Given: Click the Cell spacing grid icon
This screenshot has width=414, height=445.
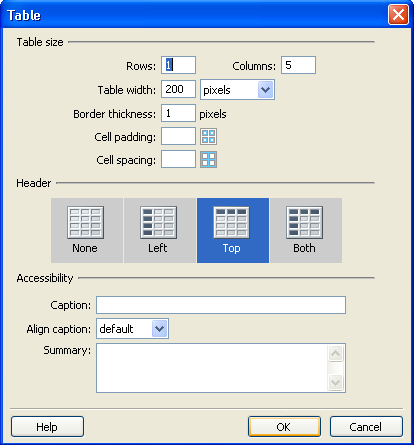Looking at the screenshot, I should (209, 159).
